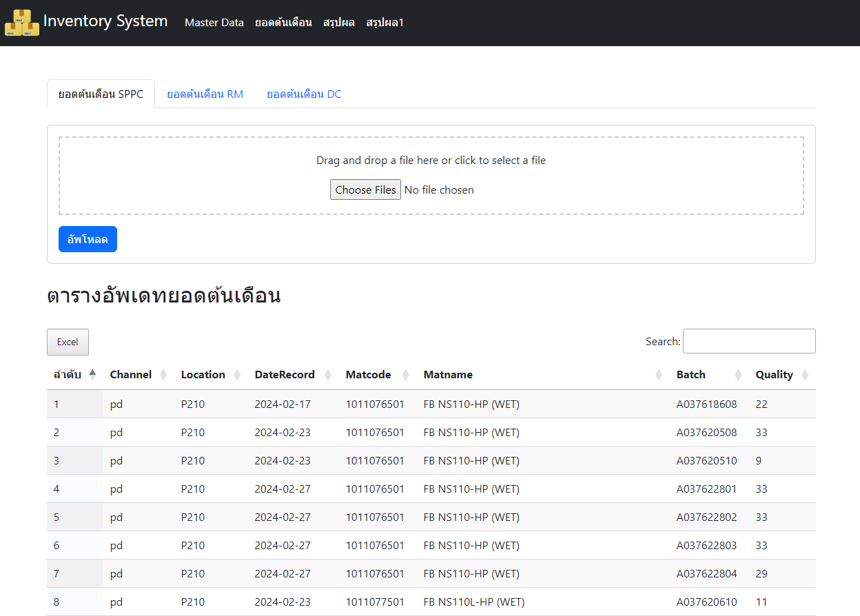Click batch A037620508 cell
The width and height of the screenshot is (860, 616).
(706, 433)
